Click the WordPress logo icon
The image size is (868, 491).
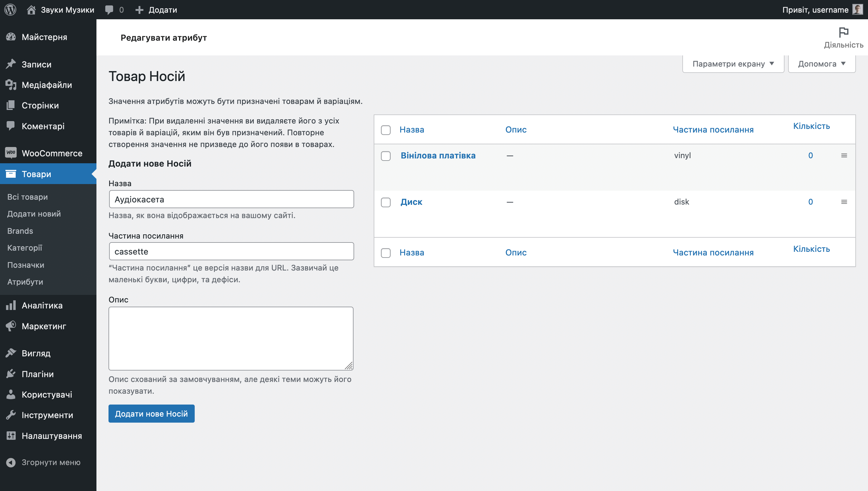(x=11, y=9)
